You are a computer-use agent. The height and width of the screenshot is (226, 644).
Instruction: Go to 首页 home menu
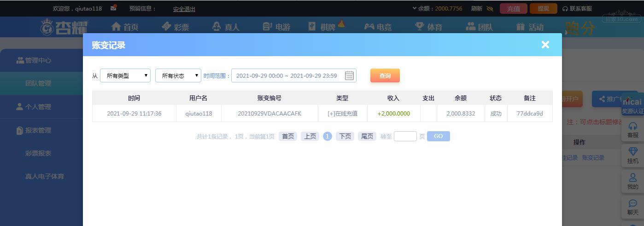pos(125,27)
